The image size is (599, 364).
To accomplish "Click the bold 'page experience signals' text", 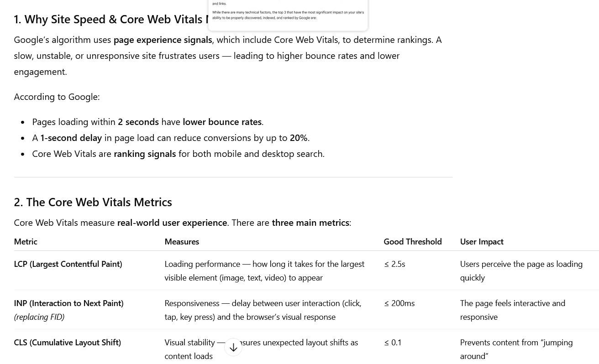I will 163,40.
